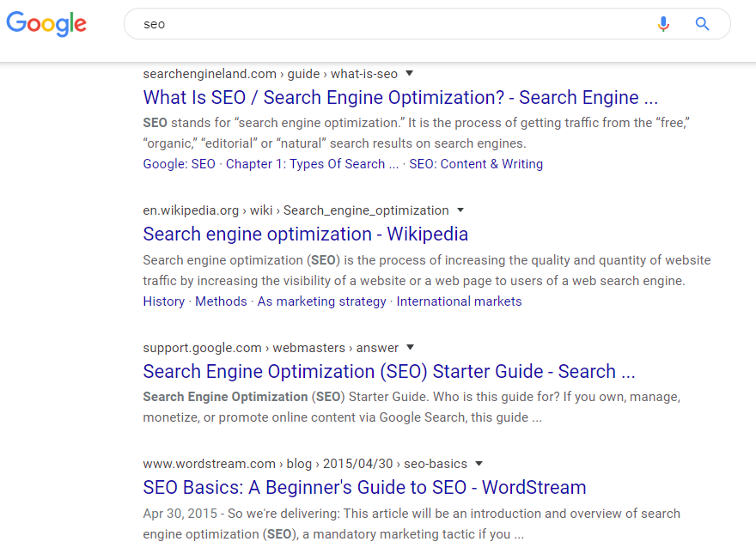Click en.wikipedia.org breadcrumb URL text

[x=296, y=210]
